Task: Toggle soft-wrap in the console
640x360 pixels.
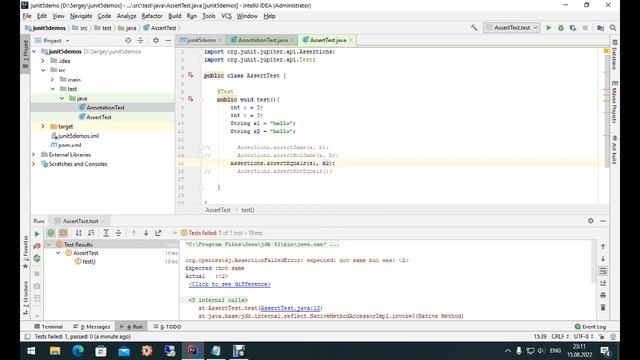Action: pyautogui.click(x=603, y=271)
